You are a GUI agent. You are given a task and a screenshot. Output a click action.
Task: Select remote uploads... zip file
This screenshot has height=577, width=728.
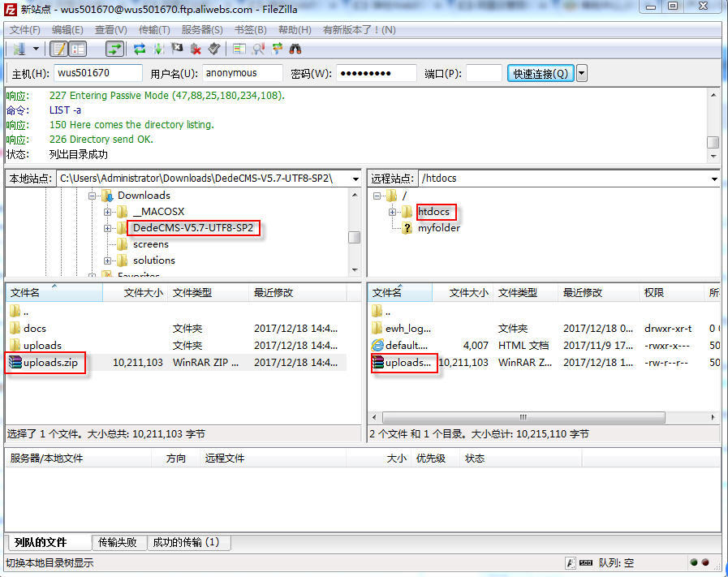pyautogui.click(x=544, y=363)
